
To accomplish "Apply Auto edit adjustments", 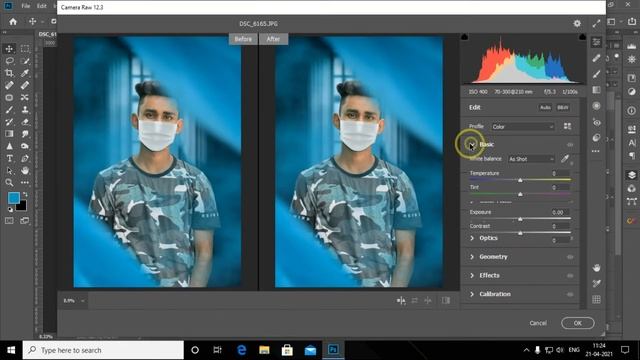I will coord(545,107).
